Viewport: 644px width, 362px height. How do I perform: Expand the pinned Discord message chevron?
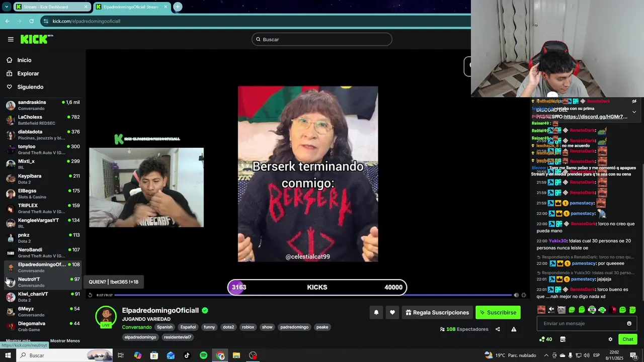tap(634, 112)
